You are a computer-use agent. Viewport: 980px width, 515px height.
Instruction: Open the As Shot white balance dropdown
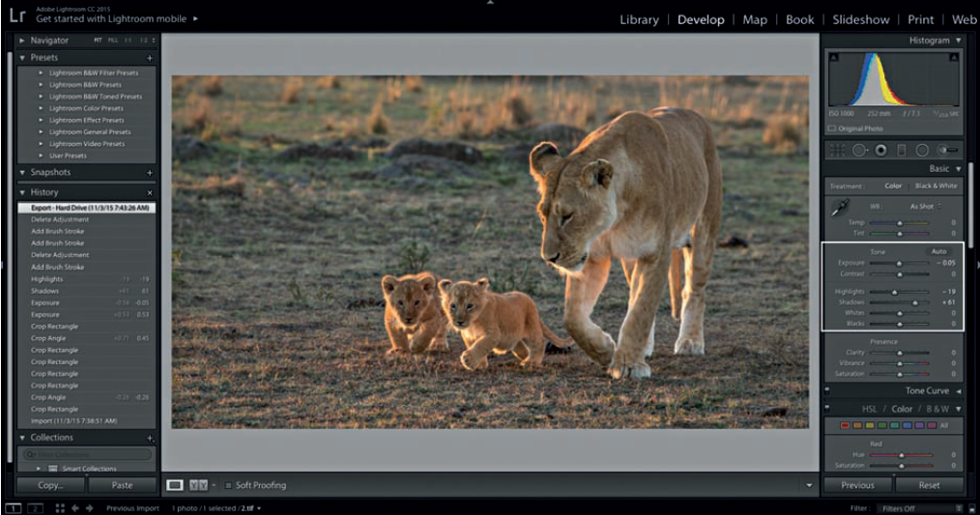[925, 206]
